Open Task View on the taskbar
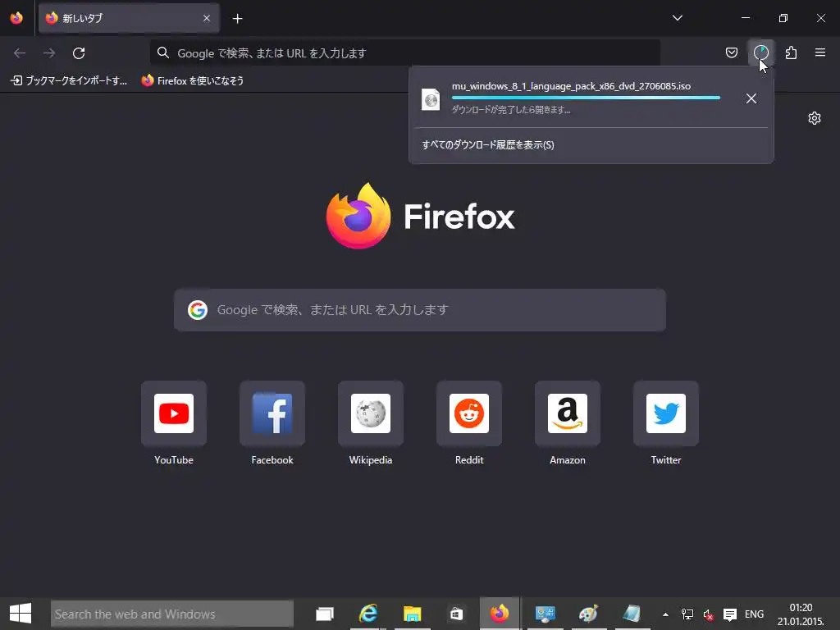The image size is (840, 630). [325, 614]
